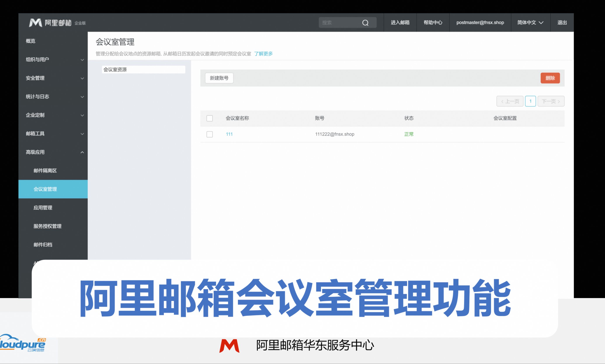Open meeting room 111 details
Image resolution: width=605 pixels, height=364 pixels.
click(229, 134)
